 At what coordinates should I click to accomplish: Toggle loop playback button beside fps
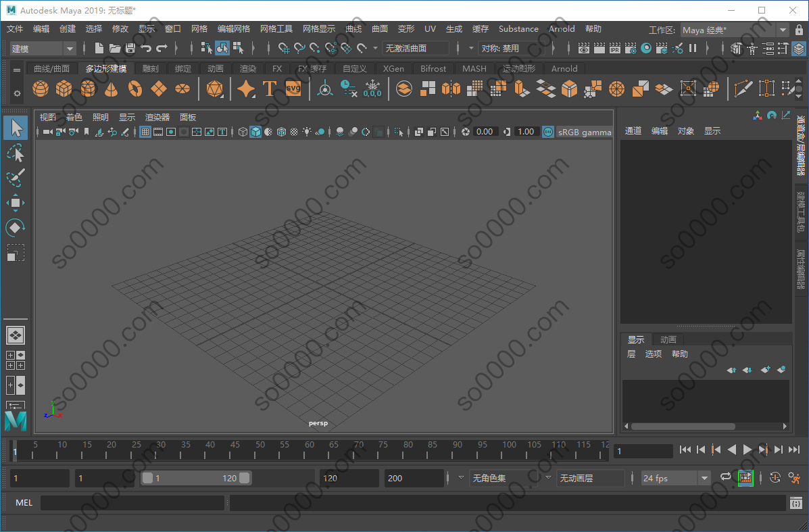tap(725, 478)
